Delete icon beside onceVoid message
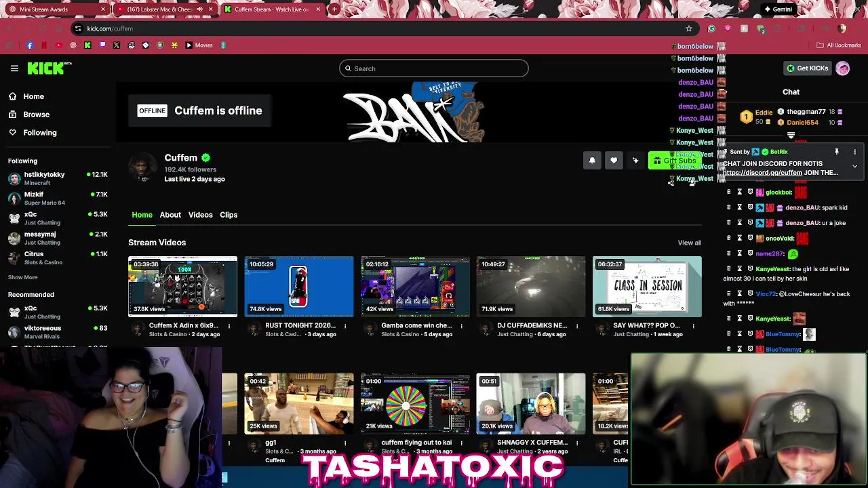This screenshot has width=868, height=488. coord(729,239)
